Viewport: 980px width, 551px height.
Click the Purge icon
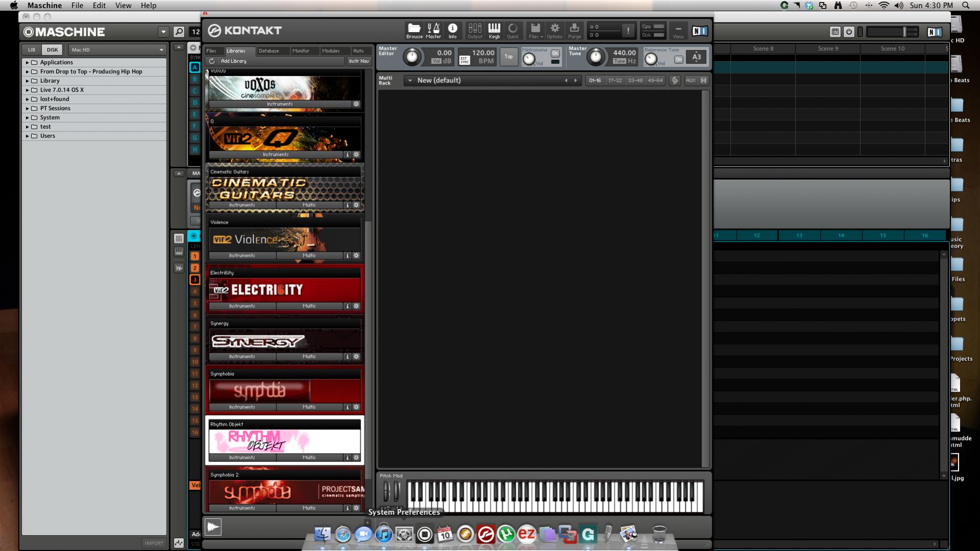[x=575, y=31]
